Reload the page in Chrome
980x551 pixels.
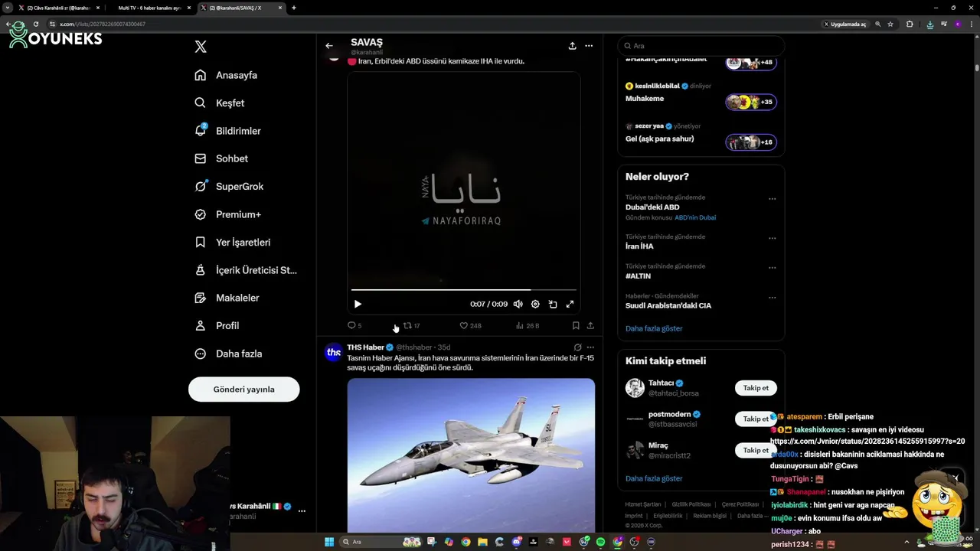pos(35,24)
